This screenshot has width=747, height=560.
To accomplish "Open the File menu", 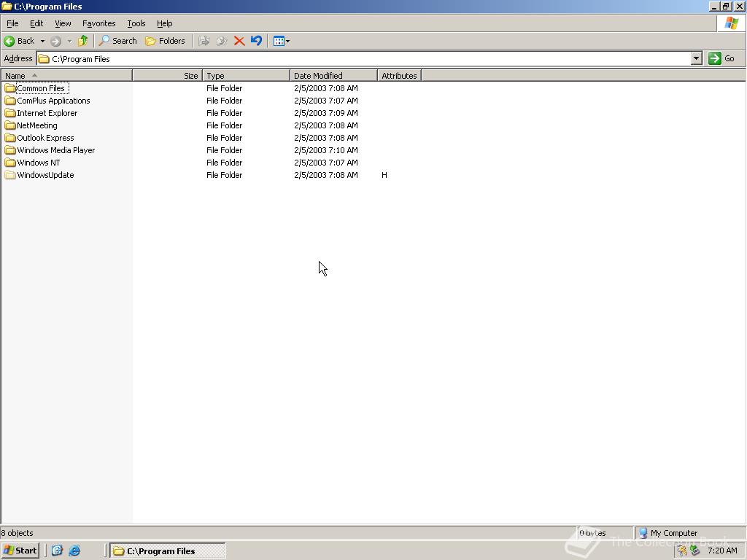I will pyautogui.click(x=12, y=23).
